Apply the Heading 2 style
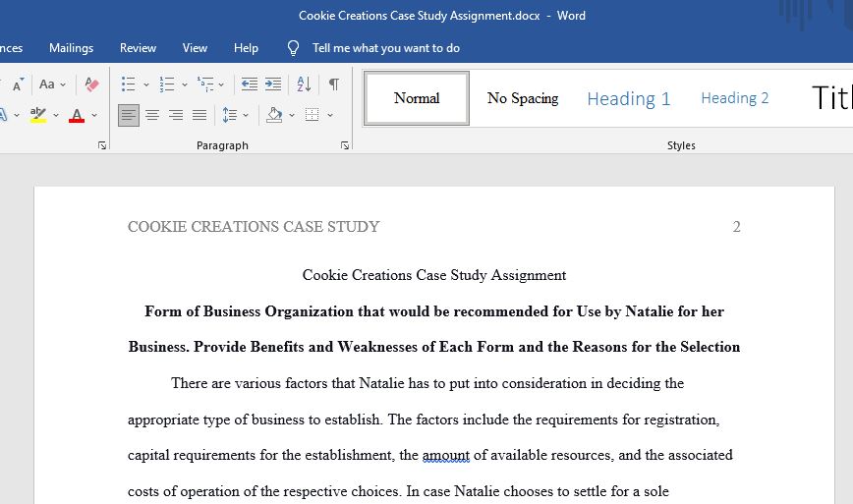 pyautogui.click(x=735, y=98)
